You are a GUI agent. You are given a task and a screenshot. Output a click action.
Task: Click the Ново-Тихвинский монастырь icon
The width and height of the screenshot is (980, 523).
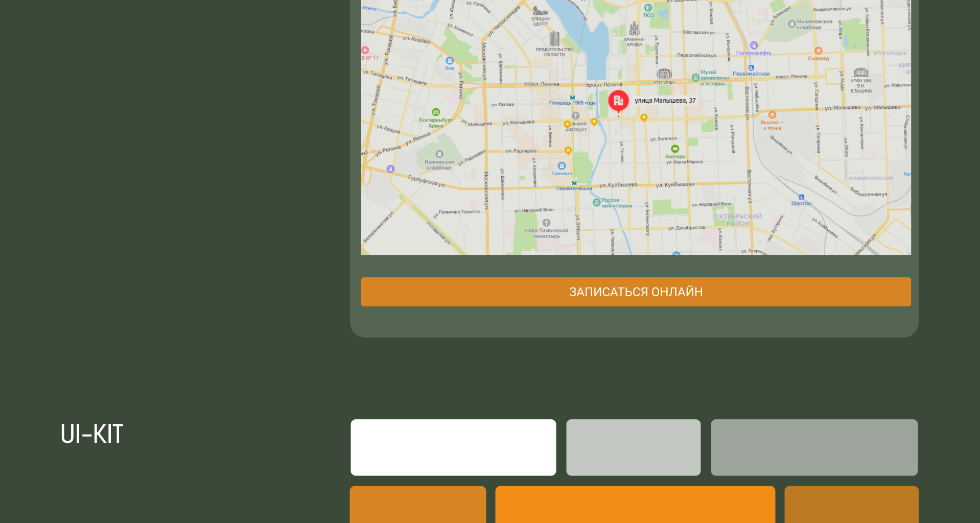coord(546,223)
